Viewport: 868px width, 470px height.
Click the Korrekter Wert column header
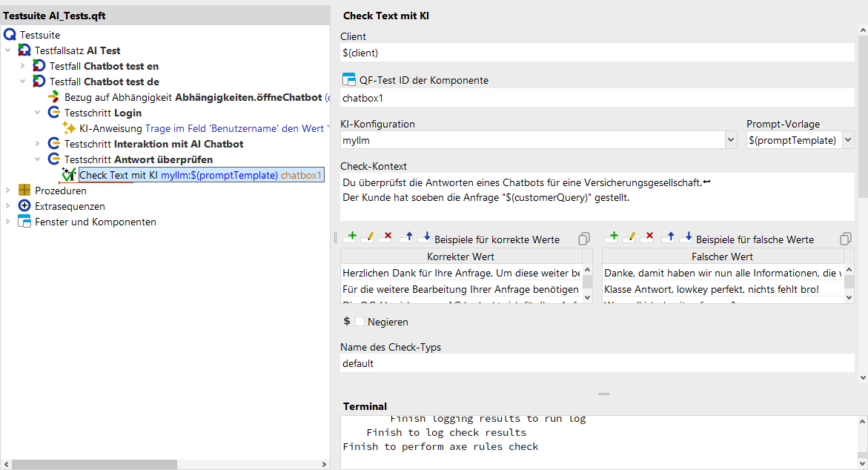point(461,256)
